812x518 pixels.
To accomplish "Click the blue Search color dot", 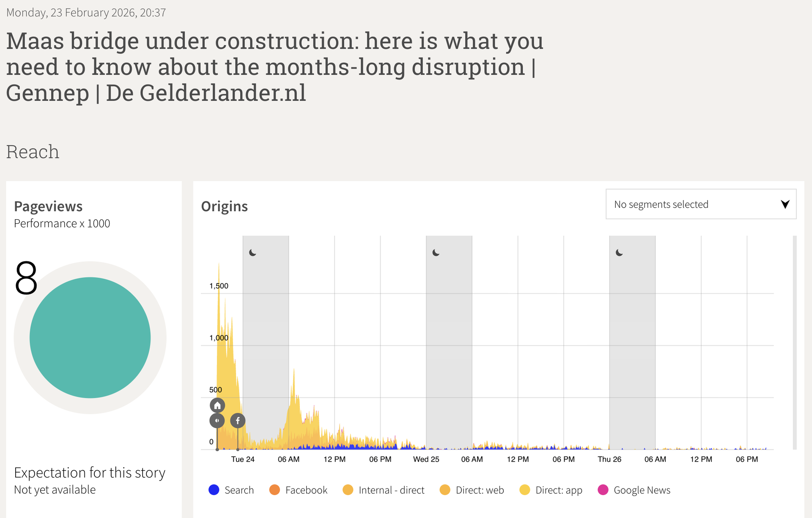I will coord(214,490).
